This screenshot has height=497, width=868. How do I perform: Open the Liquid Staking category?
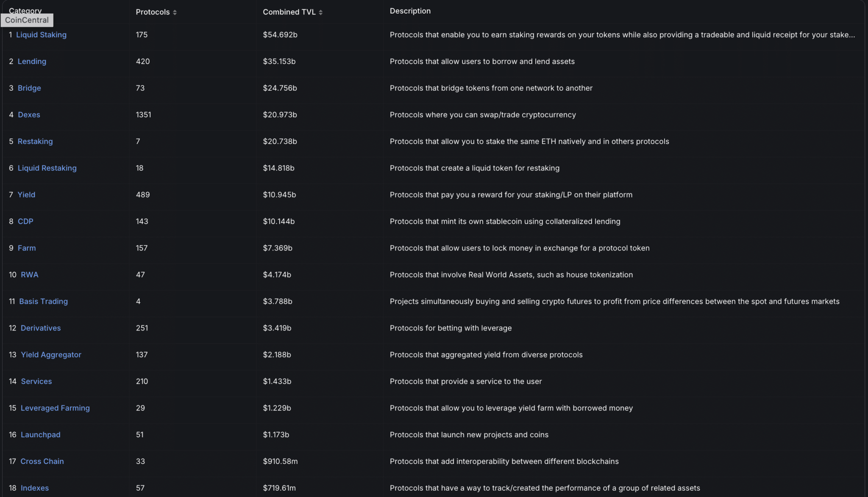[x=42, y=35]
